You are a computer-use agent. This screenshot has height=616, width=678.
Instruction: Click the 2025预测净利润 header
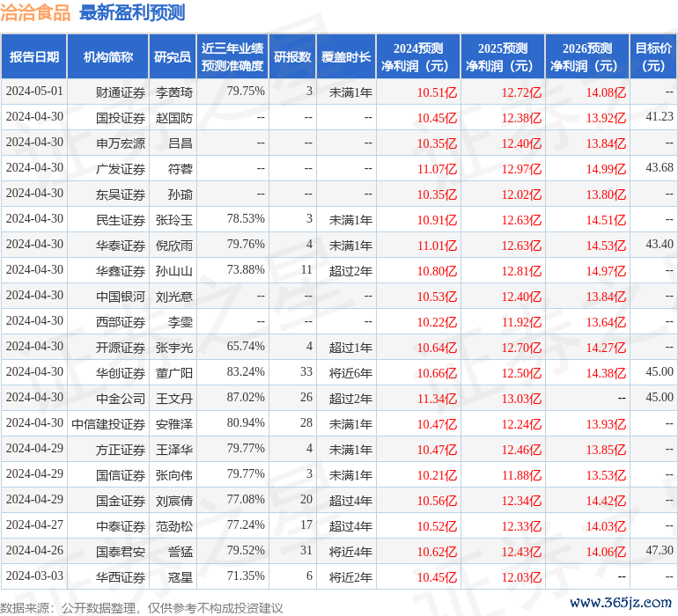point(503,56)
